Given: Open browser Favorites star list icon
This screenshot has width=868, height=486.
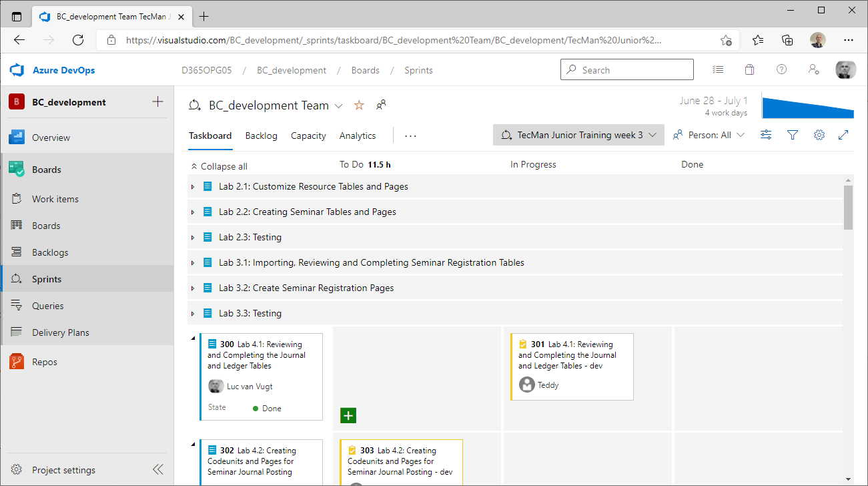Looking at the screenshot, I should 758,40.
